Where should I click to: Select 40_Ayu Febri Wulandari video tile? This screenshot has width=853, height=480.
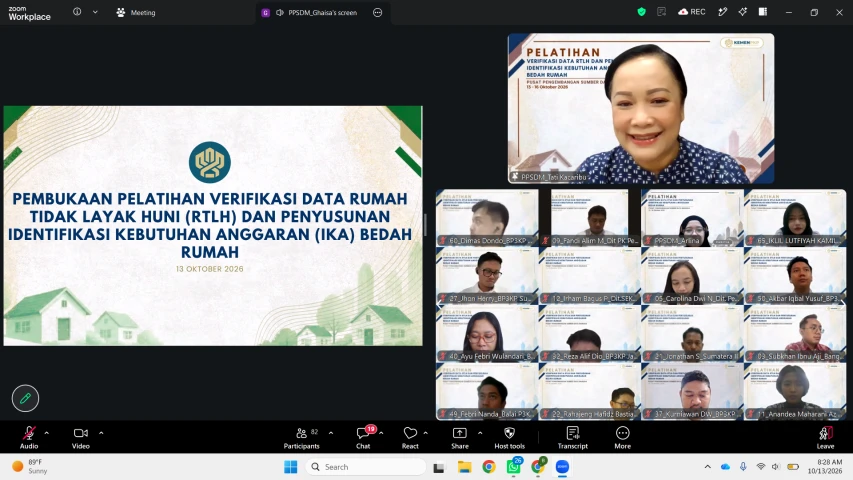pos(487,334)
